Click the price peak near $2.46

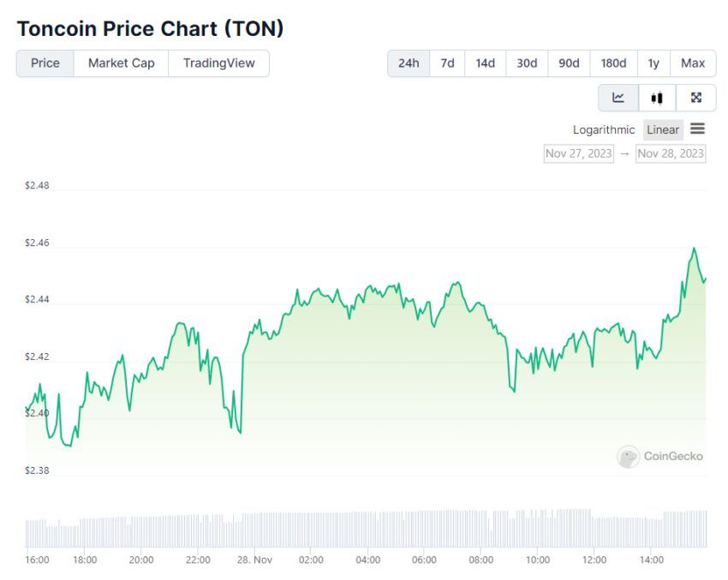pos(694,248)
